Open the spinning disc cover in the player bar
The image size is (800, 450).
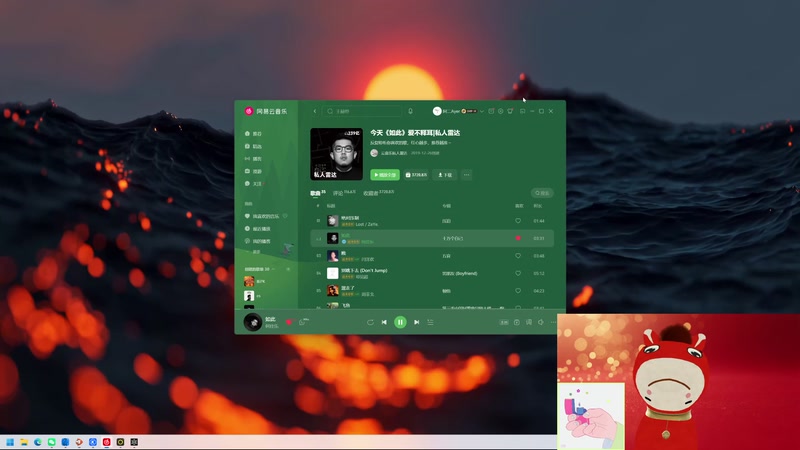pyautogui.click(x=253, y=322)
